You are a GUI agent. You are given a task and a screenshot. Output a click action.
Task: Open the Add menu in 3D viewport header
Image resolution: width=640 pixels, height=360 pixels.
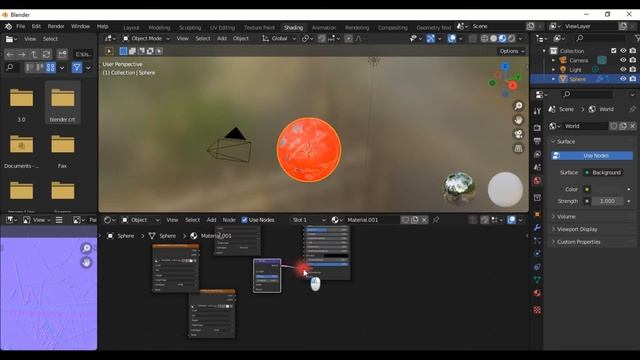tap(222, 39)
